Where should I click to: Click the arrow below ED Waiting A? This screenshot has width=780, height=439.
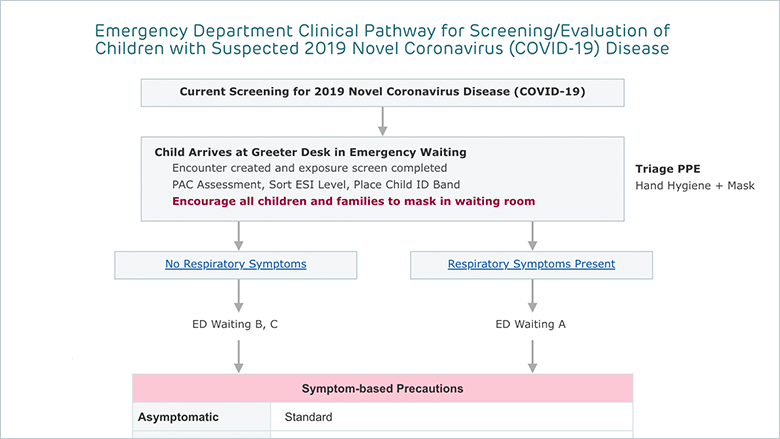coord(532,356)
